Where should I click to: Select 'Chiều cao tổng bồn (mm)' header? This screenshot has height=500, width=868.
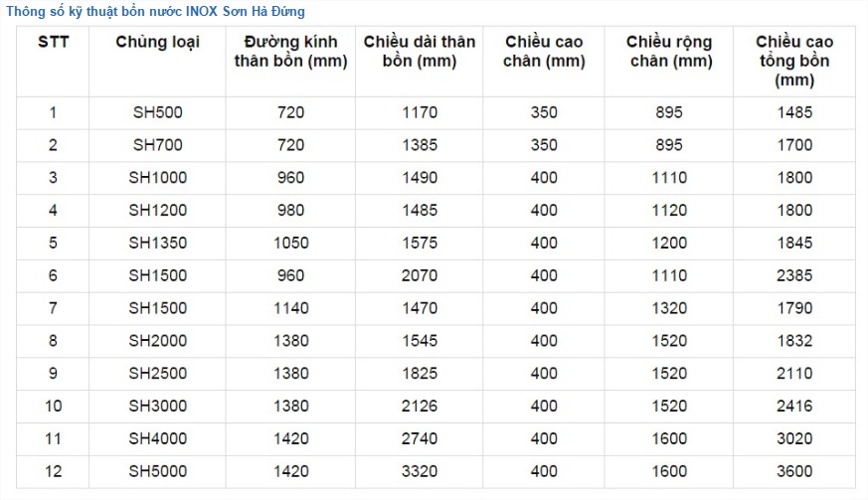pyautogui.click(x=794, y=61)
